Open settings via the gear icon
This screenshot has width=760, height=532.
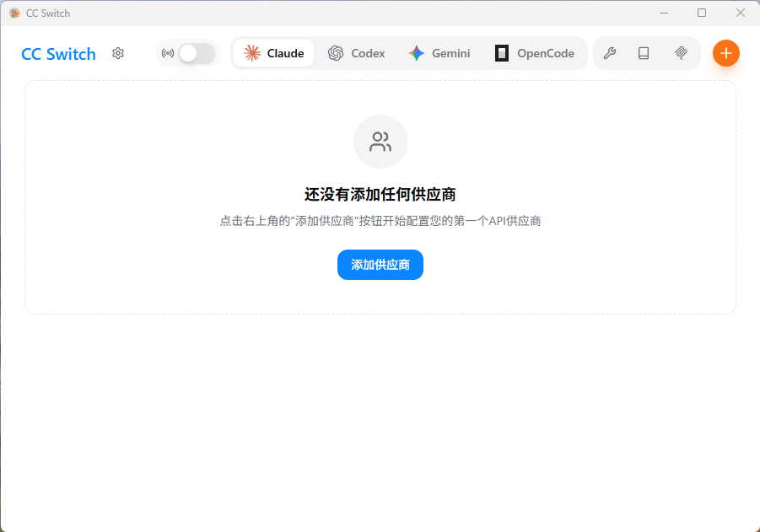point(118,53)
